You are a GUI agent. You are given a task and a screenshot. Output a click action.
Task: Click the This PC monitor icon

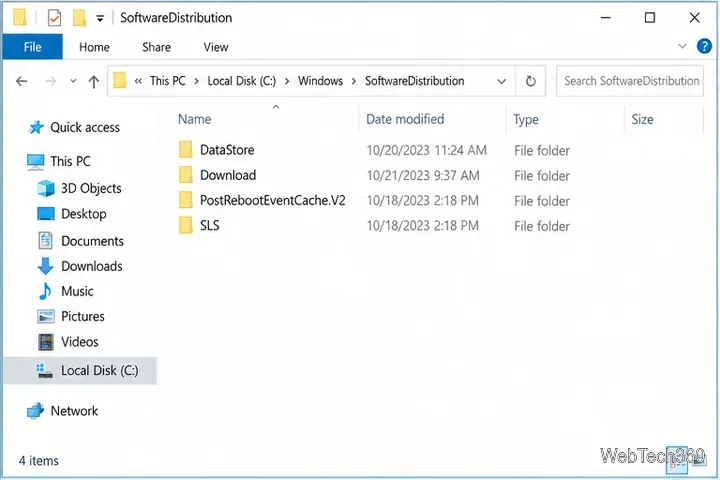coord(35,162)
